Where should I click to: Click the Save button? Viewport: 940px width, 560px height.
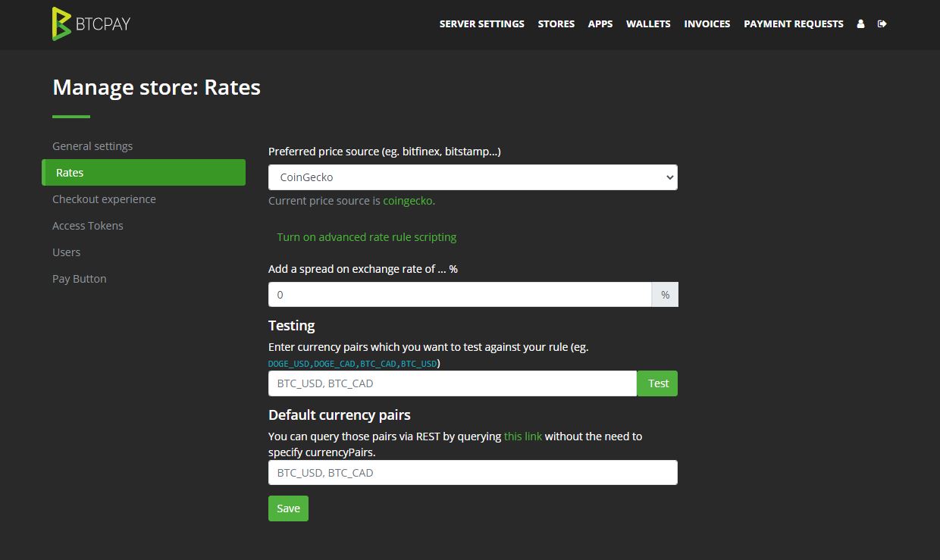click(288, 508)
